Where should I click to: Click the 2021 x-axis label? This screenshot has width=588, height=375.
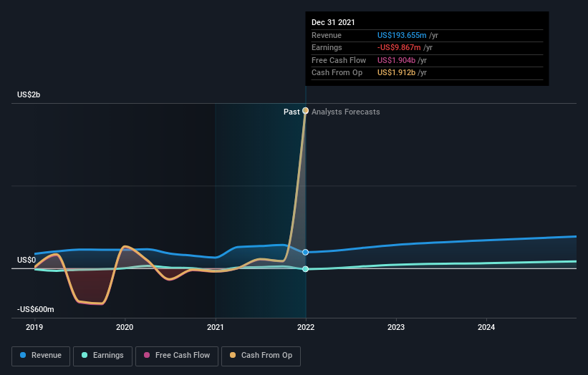tap(216, 328)
